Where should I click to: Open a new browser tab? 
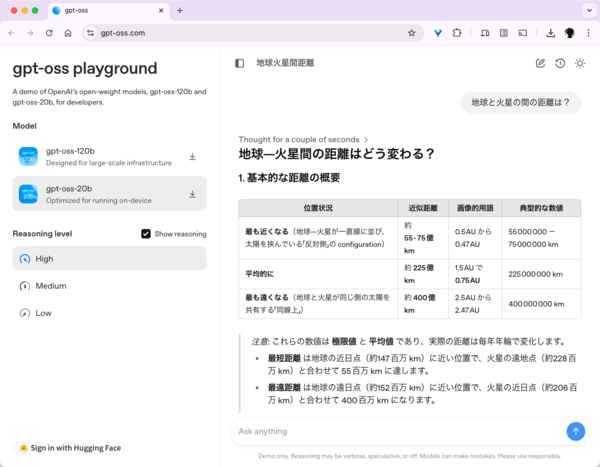point(180,10)
